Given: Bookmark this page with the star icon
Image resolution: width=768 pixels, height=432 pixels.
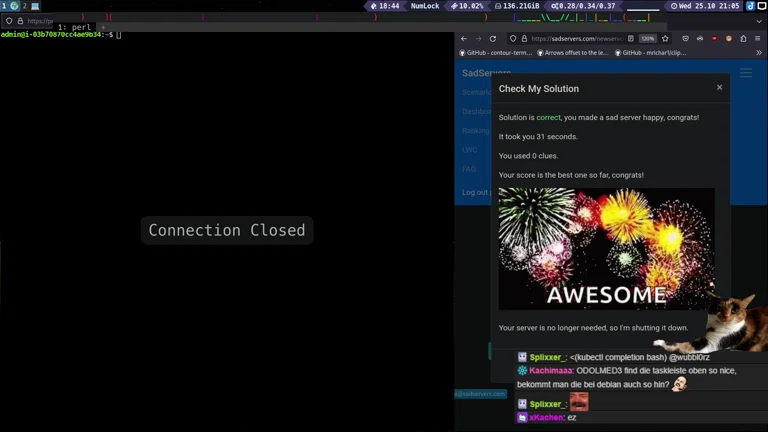Looking at the screenshot, I should click(x=665, y=39).
